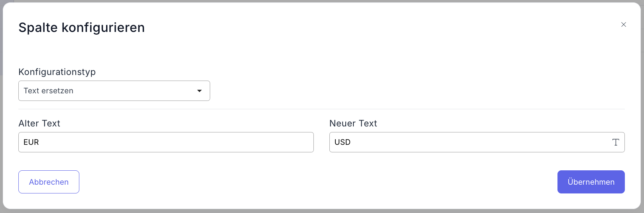Image resolution: width=644 pixels, height=213 pixels.
Task: Expand the configuration type selector
Action: click(114, 91)
